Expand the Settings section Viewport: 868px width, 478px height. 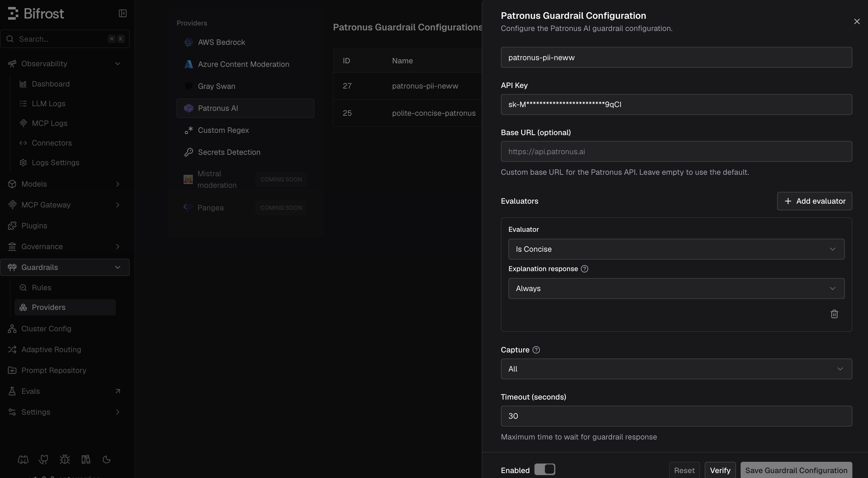118,412
